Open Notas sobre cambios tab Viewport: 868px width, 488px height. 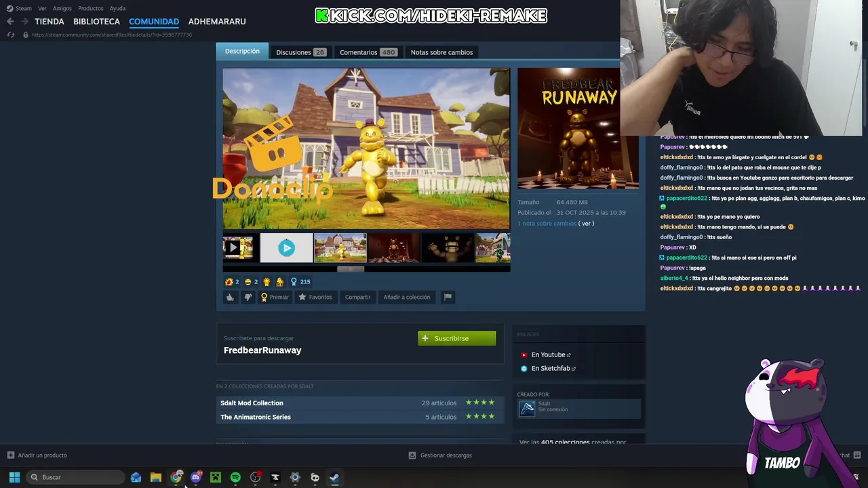click(441, 52)
